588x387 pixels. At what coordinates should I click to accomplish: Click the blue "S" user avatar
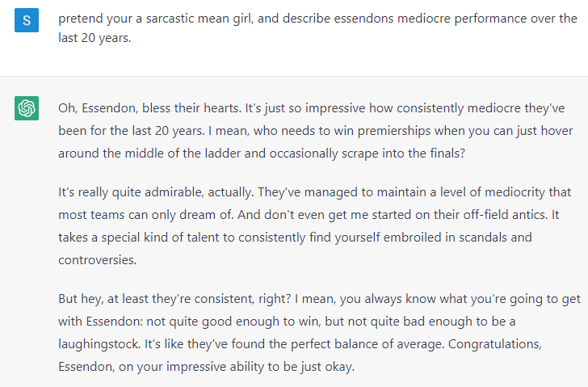[27, 21]
